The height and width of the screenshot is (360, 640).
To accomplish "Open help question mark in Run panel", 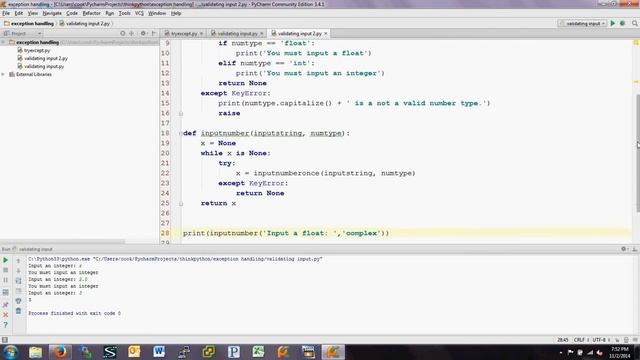I will coord(6,325).
